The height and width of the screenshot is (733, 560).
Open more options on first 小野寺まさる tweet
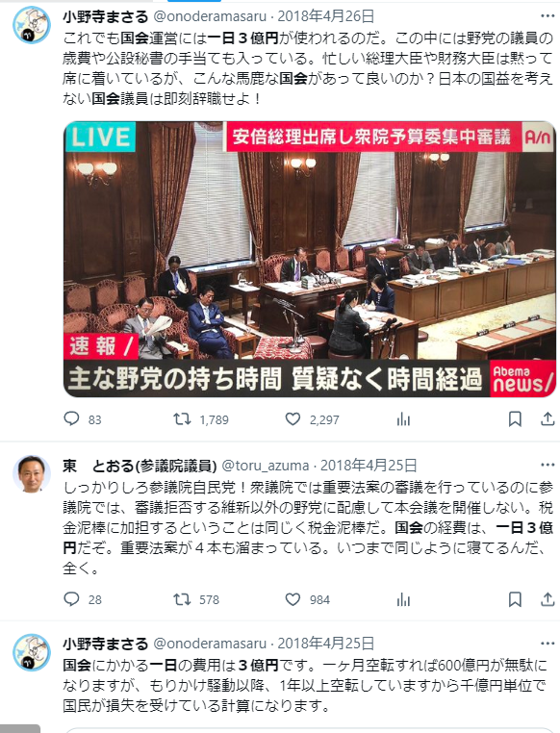[x=547, y=16]
